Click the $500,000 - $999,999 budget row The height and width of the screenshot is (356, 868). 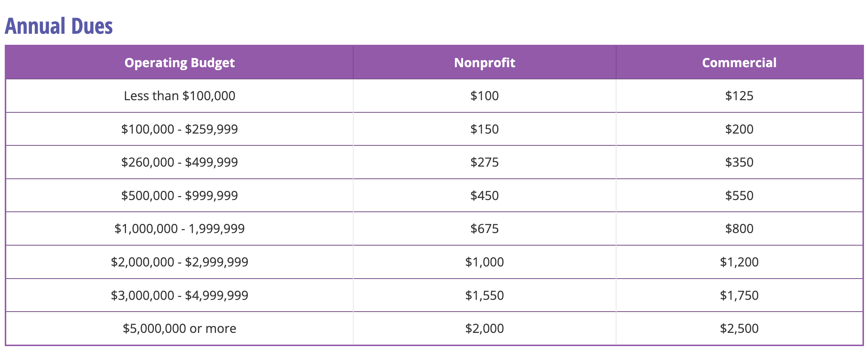point(179,196)
